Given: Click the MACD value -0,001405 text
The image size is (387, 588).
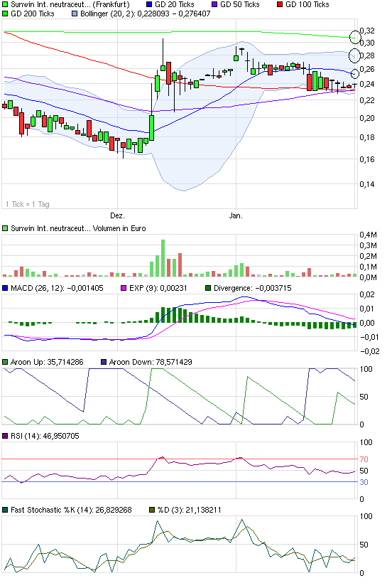Looking at the screenshot, I should (85, 288).
